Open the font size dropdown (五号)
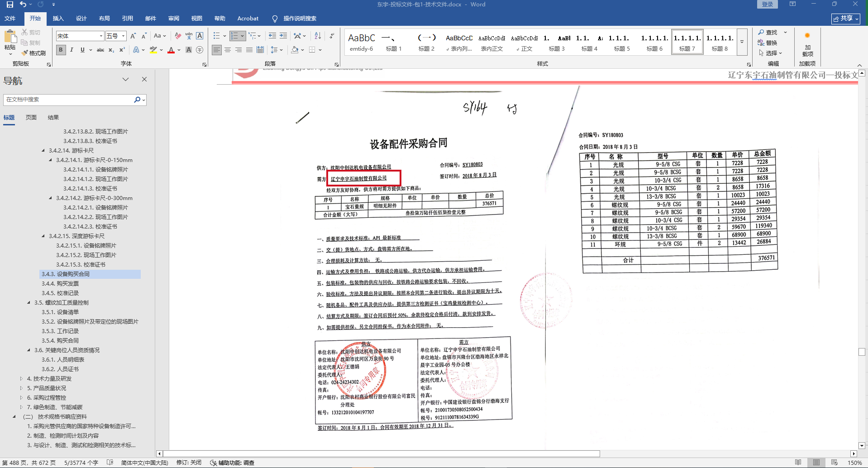 (123, 36)
